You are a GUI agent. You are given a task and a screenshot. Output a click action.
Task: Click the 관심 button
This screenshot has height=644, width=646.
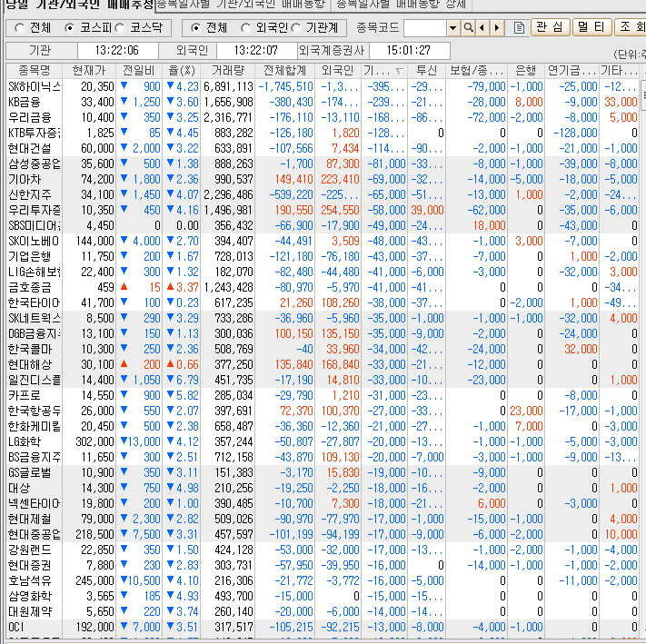550,27
